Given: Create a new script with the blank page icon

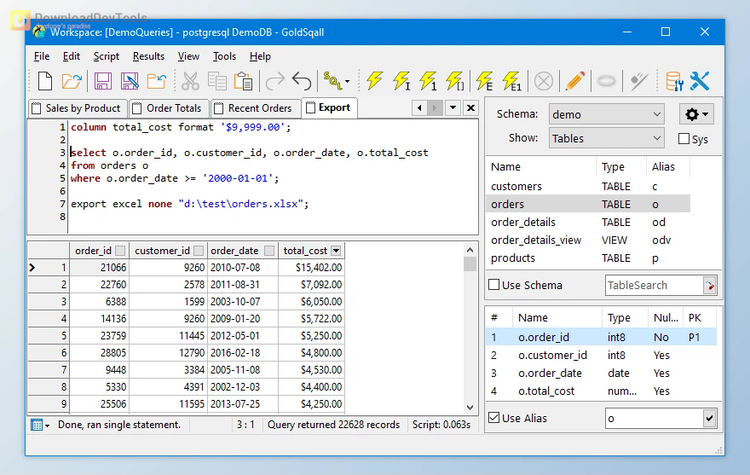Looking at the screenshot, I should [x=44, y=81].
